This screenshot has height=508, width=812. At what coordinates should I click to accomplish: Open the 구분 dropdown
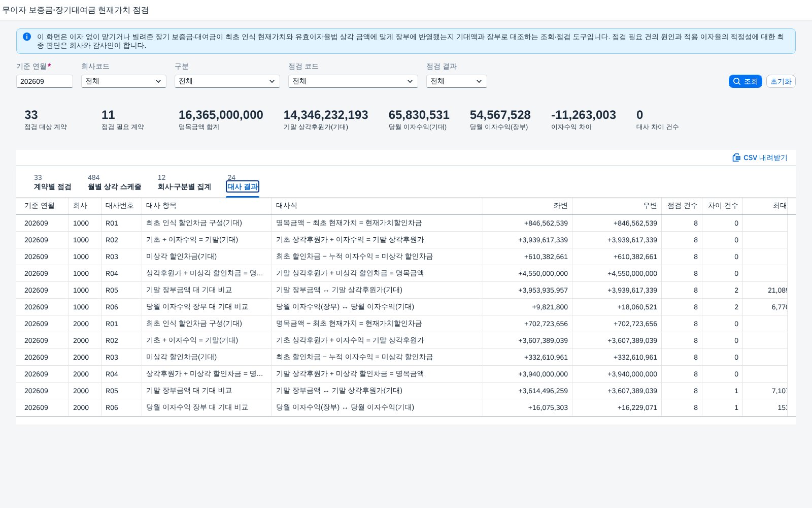pos(227,81)
